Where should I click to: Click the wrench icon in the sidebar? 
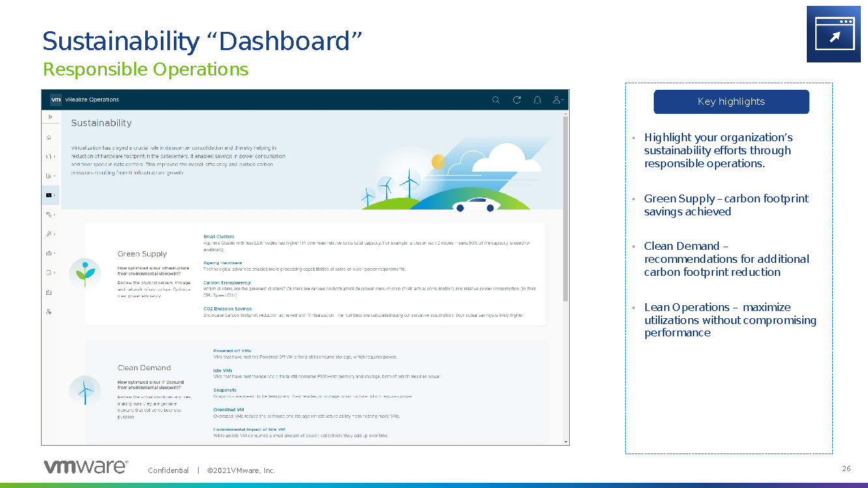49,214
